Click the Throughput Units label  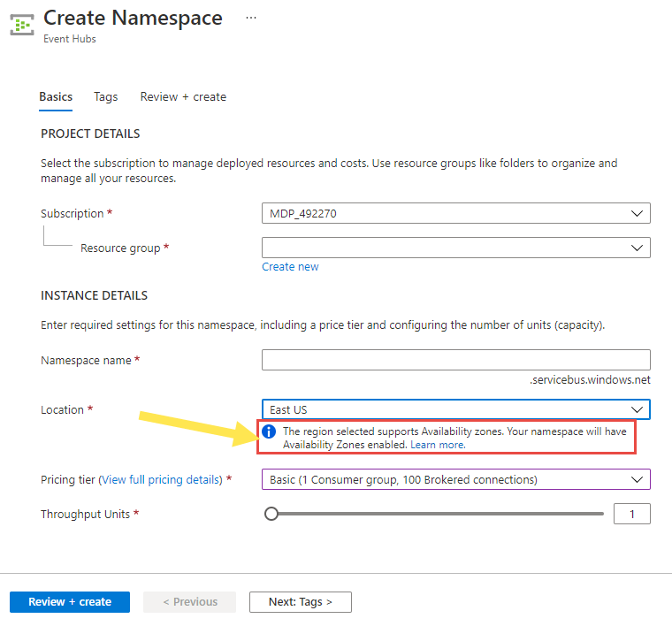[85, 514]
